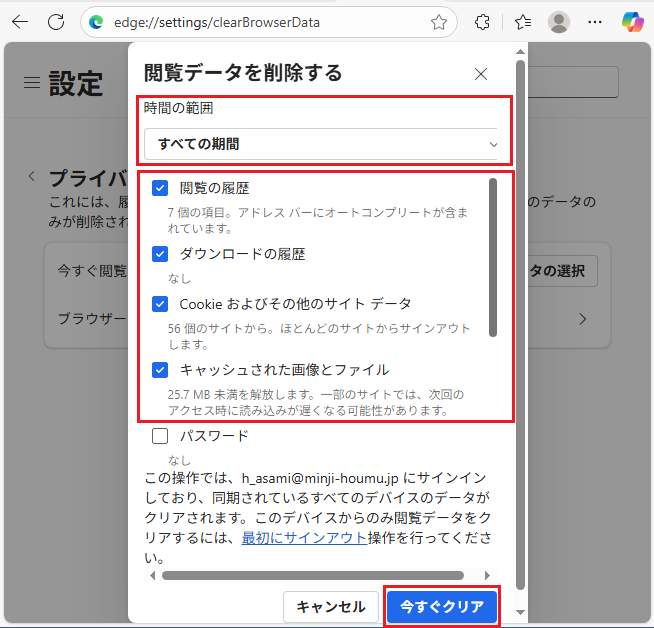Expand the 時間の範囲 dropdown
This screenshot has width=654, height=628.
(320, 144)
